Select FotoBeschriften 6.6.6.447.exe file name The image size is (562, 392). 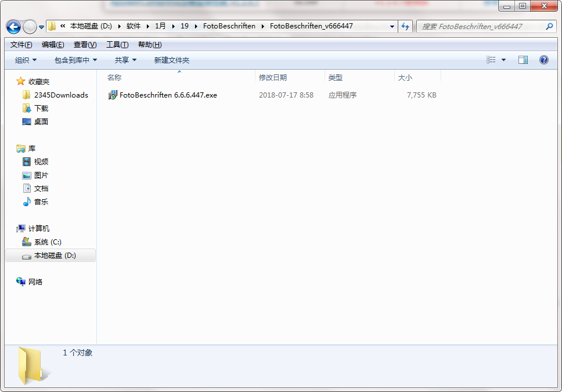click(x=168, y=95)
